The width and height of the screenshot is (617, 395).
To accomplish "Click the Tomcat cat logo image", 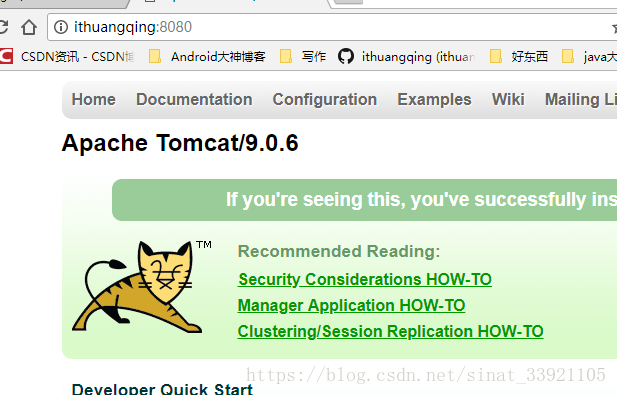I will 137,287.
